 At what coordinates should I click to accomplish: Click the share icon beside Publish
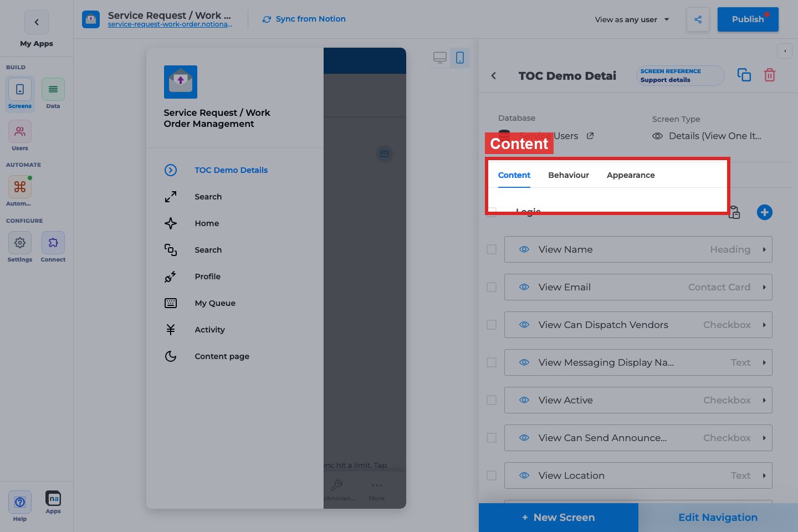coord(698,19)
